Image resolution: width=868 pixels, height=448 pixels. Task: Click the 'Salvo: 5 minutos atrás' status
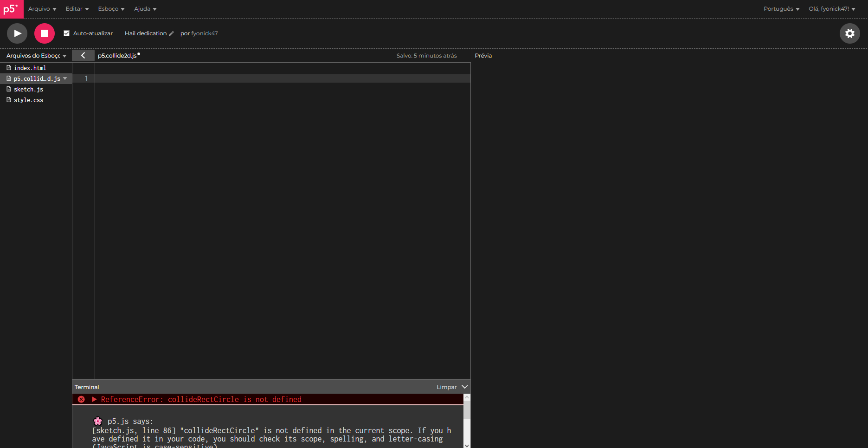click(426, 56)
